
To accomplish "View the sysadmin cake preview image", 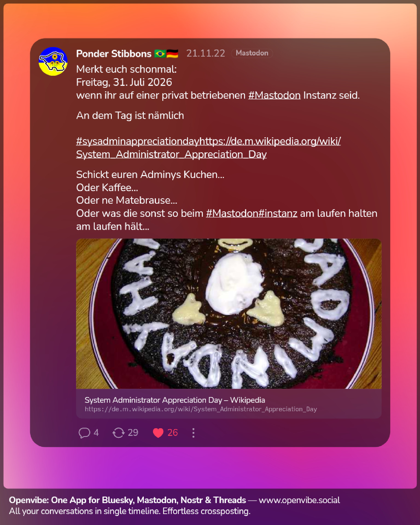I will pyautogui.click(x=229, y=314).
